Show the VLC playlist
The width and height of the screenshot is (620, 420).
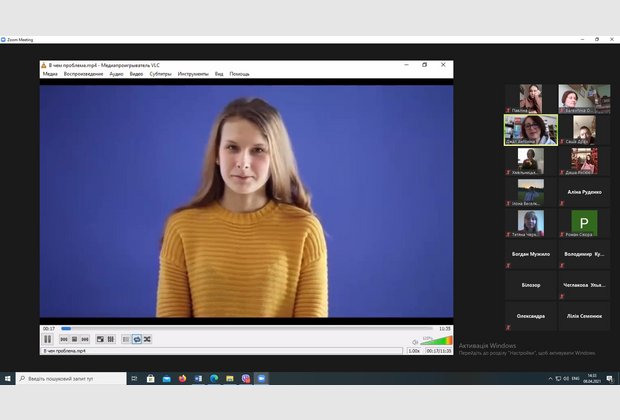pos(126,340)
